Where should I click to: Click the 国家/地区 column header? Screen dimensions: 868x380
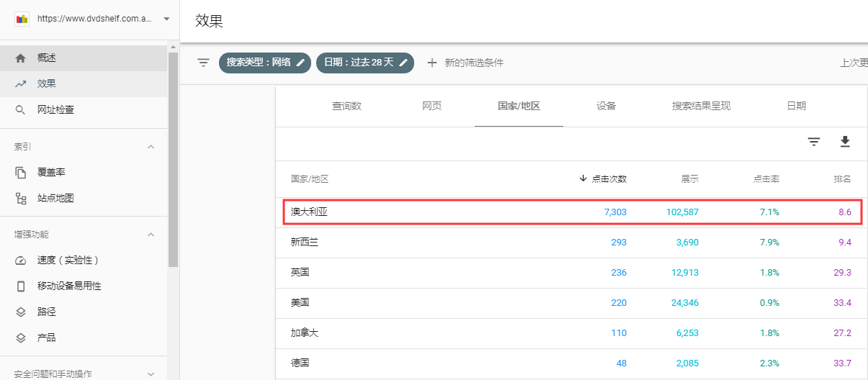click(309, 179)
